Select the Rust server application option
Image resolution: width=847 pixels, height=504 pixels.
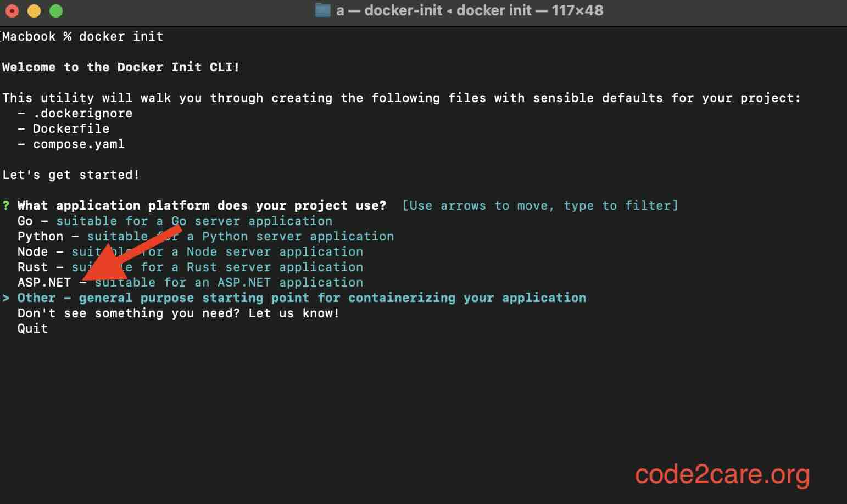[x=190, y=267]
